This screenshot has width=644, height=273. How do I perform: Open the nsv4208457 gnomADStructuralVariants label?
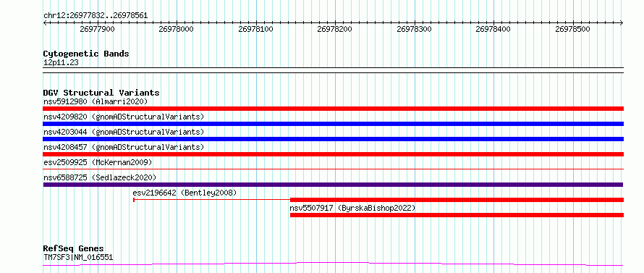click(x=124, y=147)
